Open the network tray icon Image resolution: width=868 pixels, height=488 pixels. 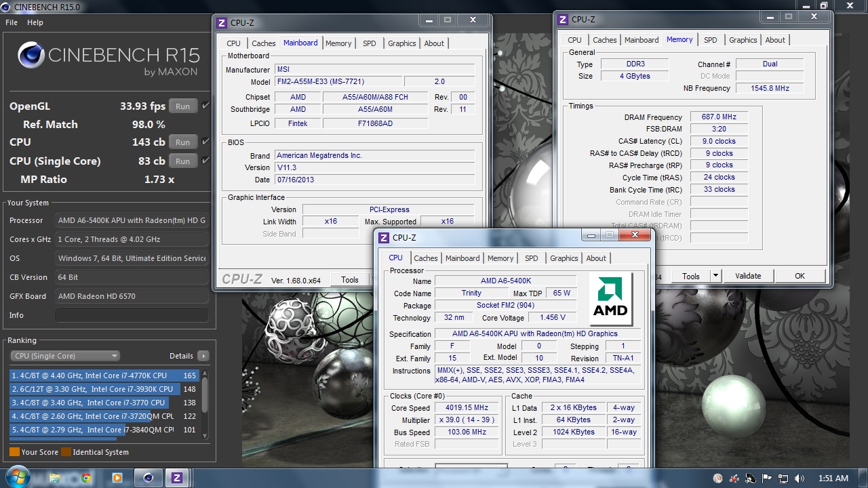click(782, 478)
